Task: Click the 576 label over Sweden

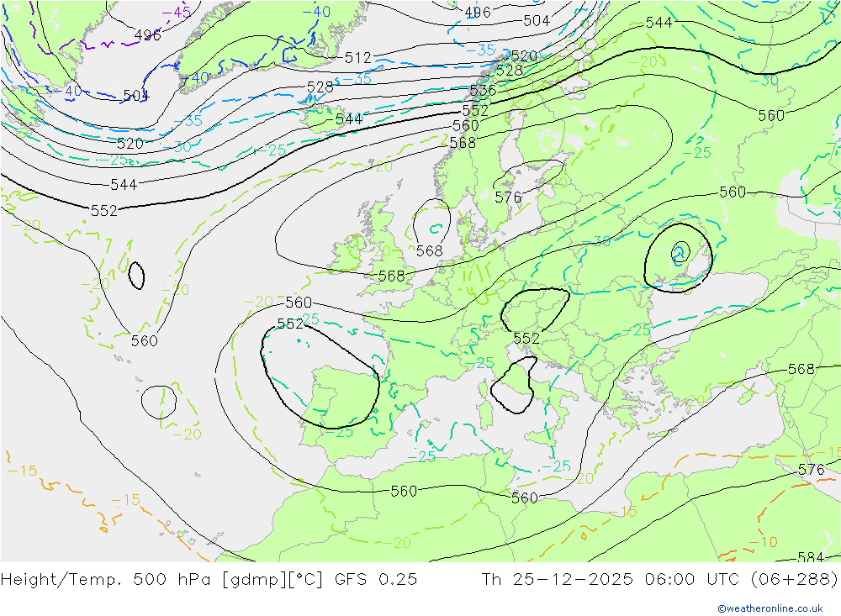Action: 508,197
